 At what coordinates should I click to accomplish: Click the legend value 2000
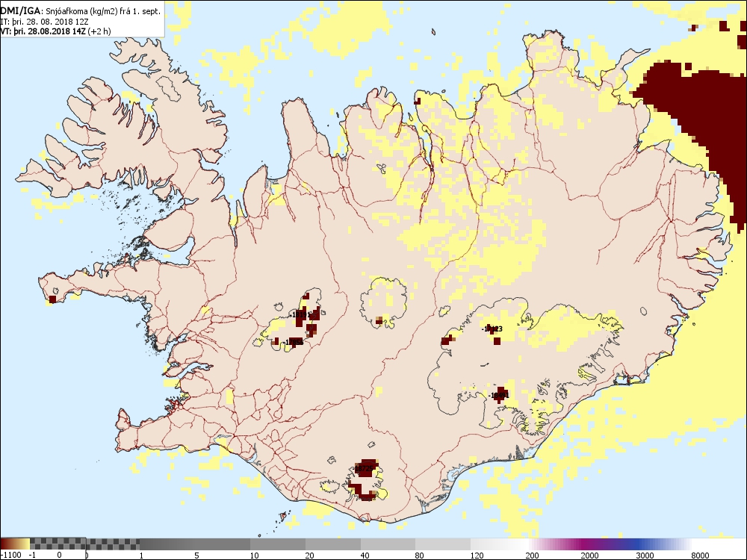click(x=590, y=556)
